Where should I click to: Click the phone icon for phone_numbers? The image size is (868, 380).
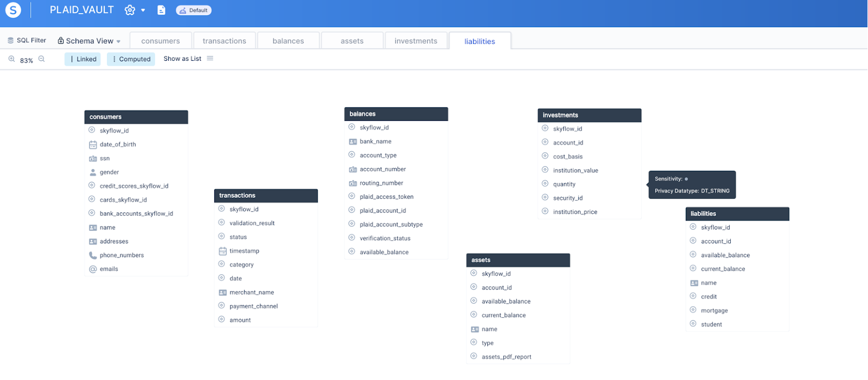coord(93,255)
